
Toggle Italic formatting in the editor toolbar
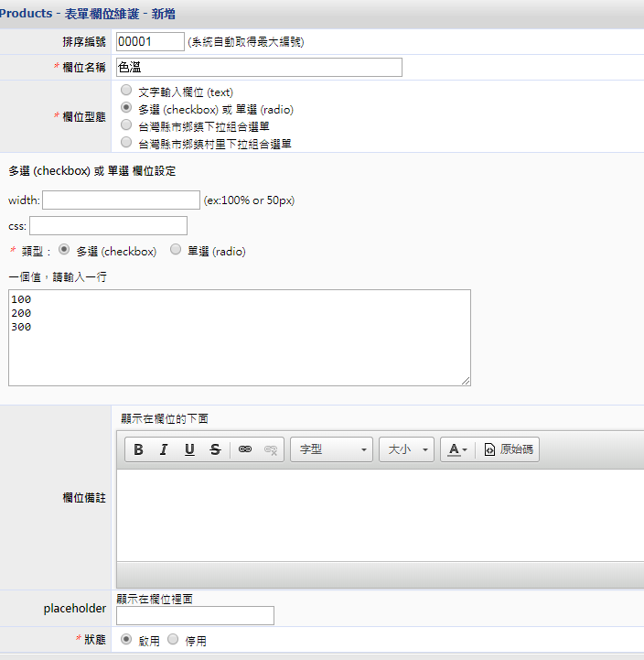point(164,449)
